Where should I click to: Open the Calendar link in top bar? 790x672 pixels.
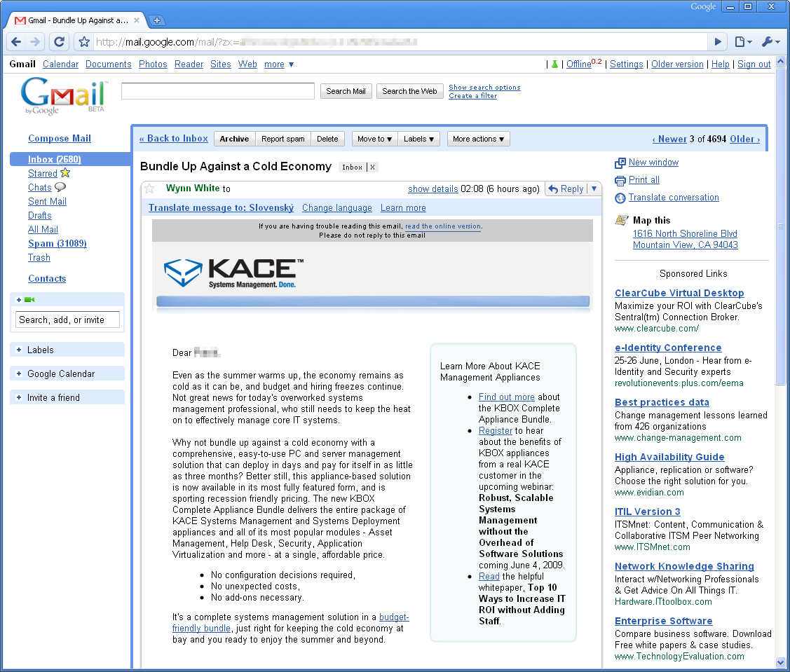pos(60,64)
